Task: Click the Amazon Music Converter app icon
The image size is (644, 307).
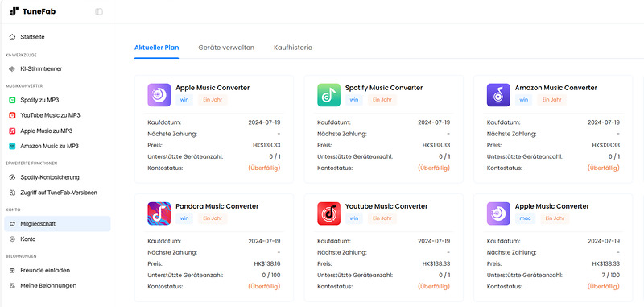Action: [498, 95]
